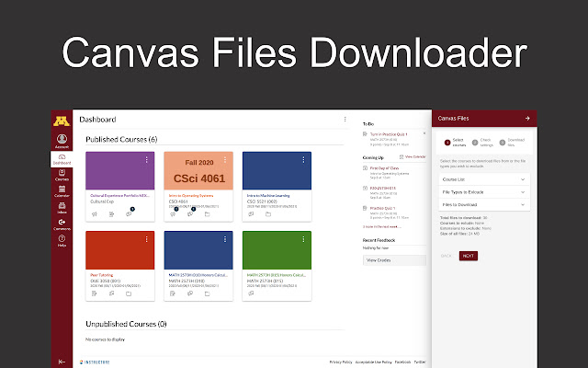
Task: Open the Courses sidebar icon
Action: 62,175
